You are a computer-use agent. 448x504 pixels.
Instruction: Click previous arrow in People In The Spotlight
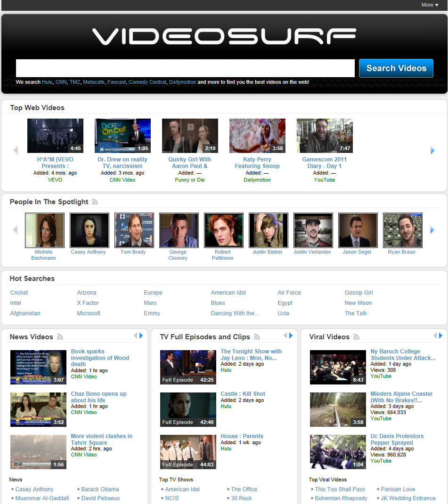[15, 230]
